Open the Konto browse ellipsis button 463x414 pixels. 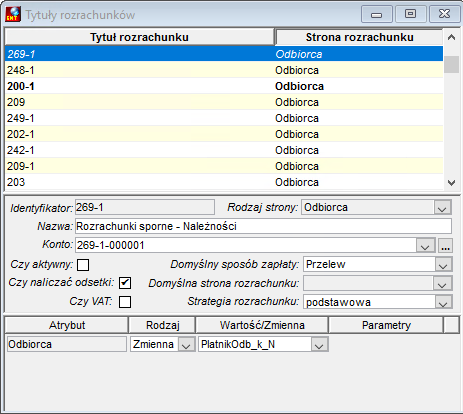[446, 246]
